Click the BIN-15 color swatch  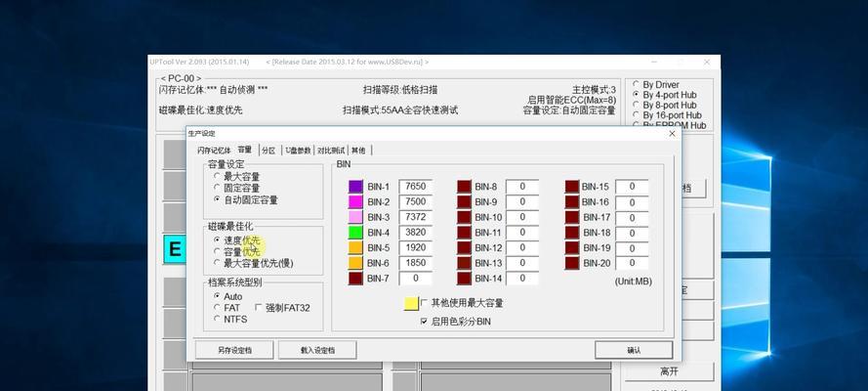(x=572, y=187)
